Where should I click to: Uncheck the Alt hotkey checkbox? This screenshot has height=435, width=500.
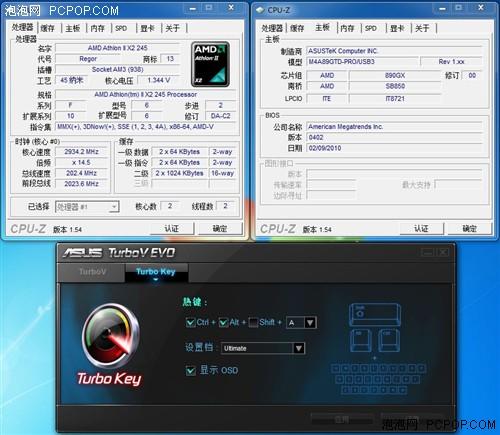pos(223,322)
